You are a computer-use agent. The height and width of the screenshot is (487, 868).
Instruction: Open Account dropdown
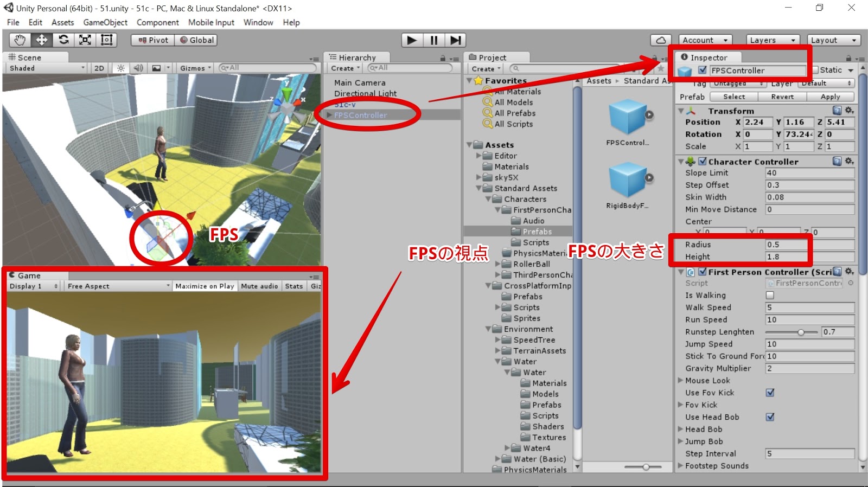click(x=705, y=40)
